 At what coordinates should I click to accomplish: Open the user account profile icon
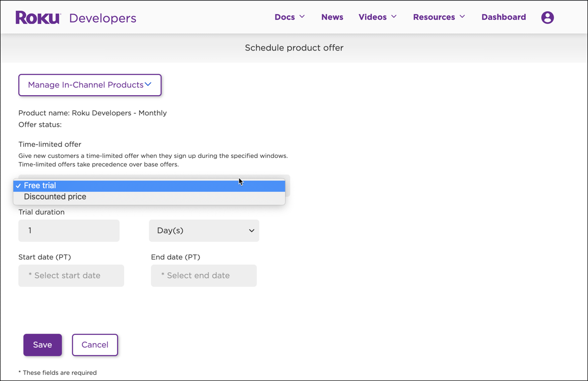point(547,18)
